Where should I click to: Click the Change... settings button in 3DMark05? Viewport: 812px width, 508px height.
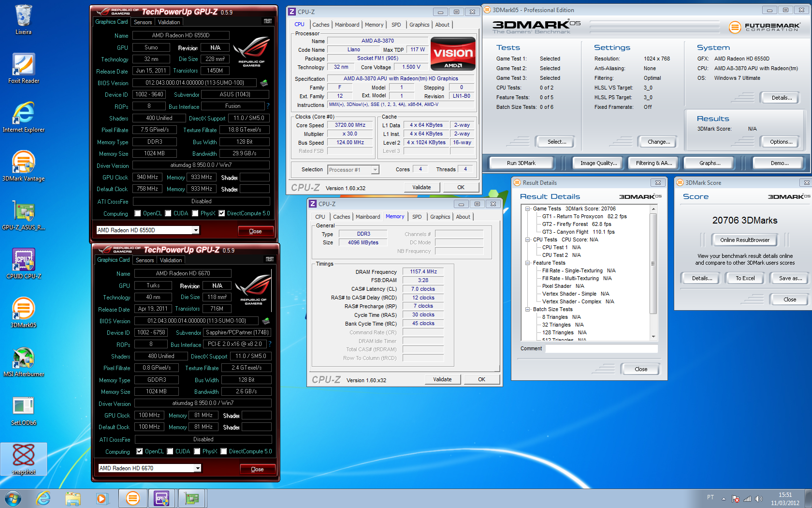(658, 142)
